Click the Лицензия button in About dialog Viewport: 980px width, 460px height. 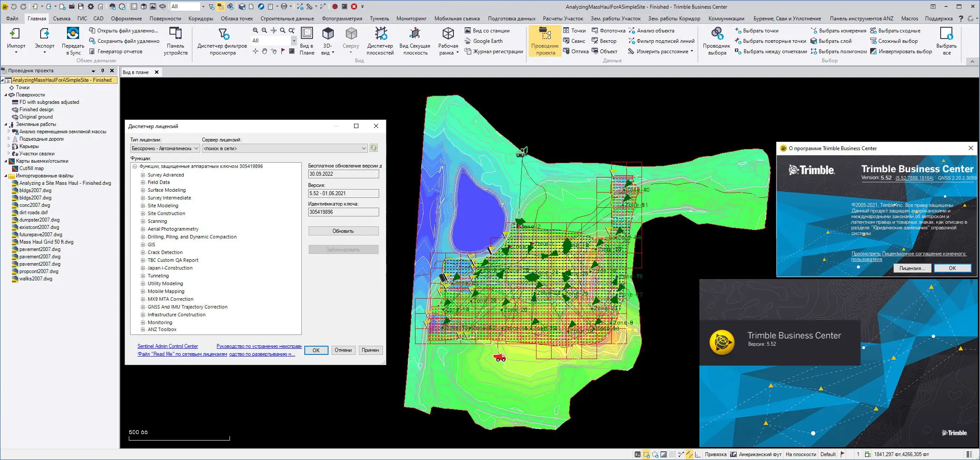click(912, 268)
